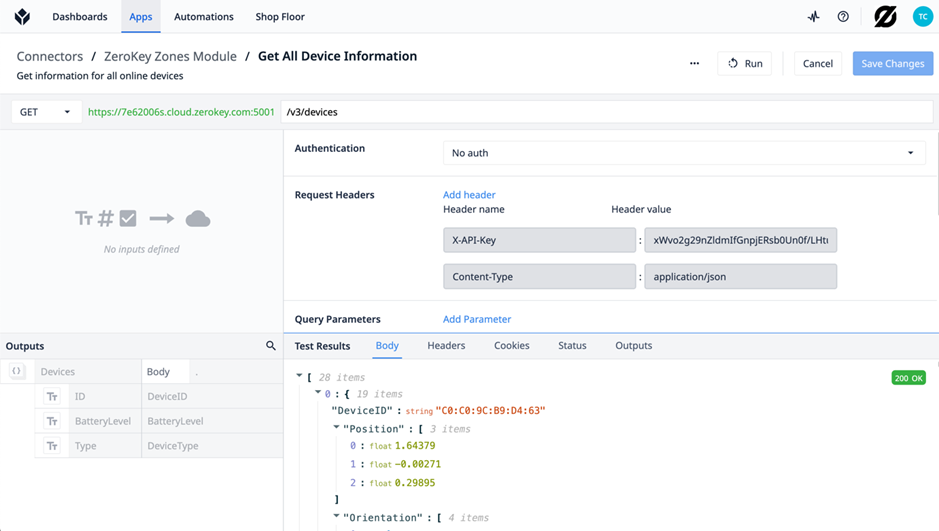Run the connector function
This screenshot has height=531, width=939.
[744, 63]
